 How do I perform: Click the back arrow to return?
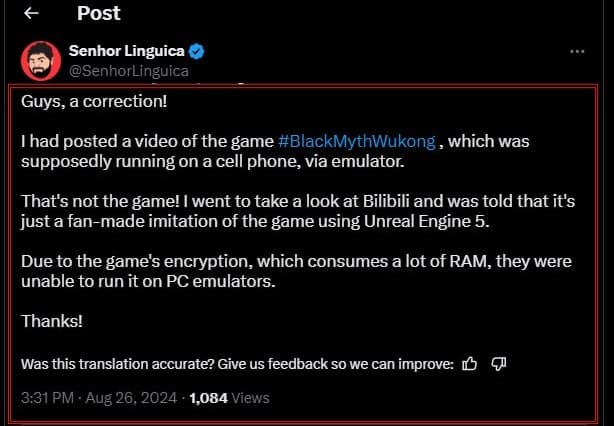point(31,14)
